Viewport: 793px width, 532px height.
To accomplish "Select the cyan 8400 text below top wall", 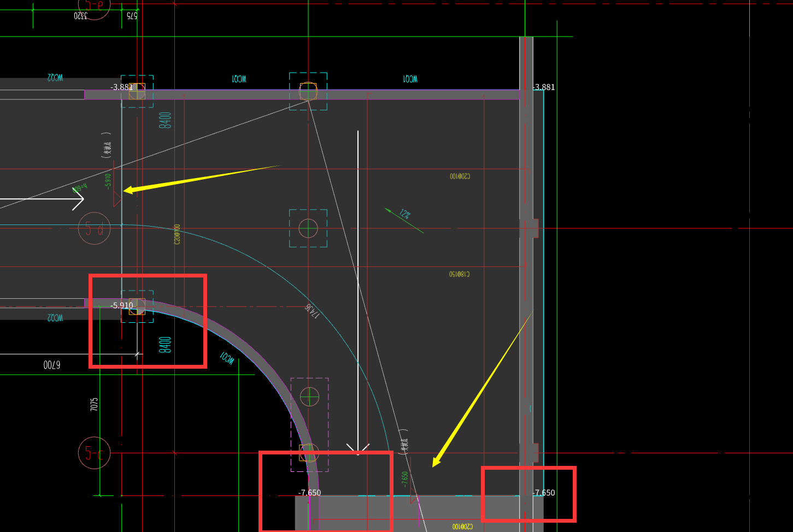I will 165,120.
